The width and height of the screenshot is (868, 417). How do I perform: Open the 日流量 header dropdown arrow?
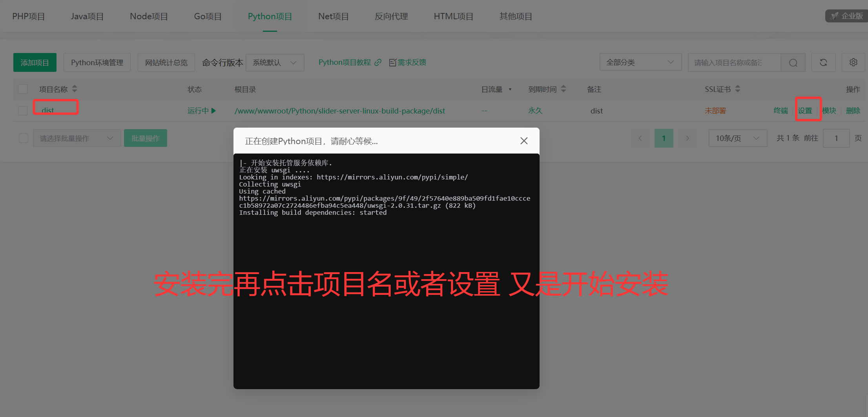510,89
